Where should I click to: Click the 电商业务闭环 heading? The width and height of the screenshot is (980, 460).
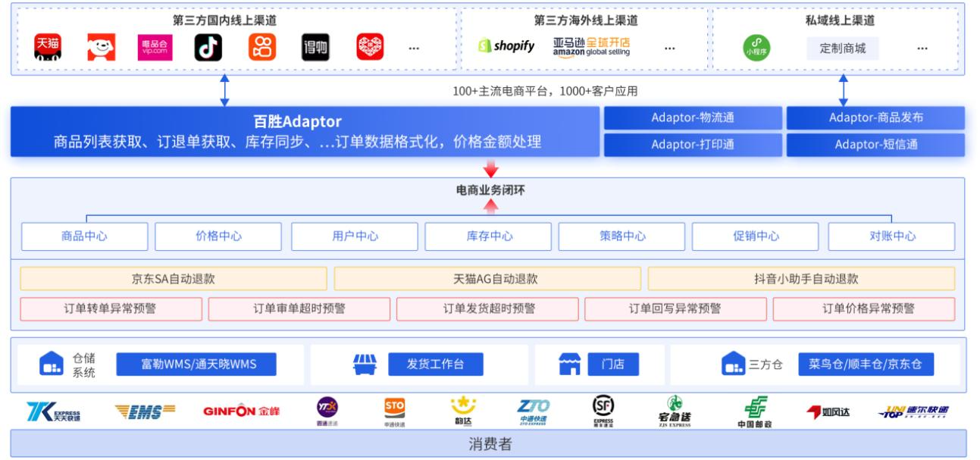490,190
